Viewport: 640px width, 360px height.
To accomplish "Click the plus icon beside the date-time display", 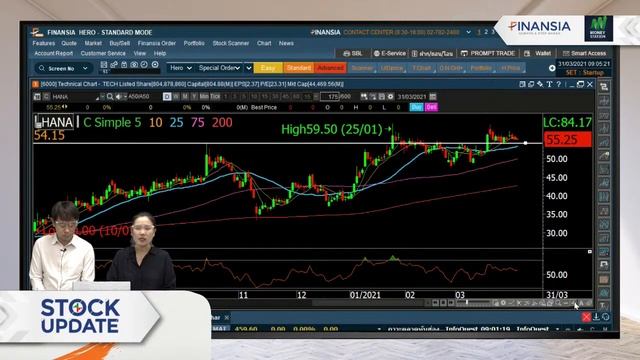I will pyautogui.click(x=552, y=68).
